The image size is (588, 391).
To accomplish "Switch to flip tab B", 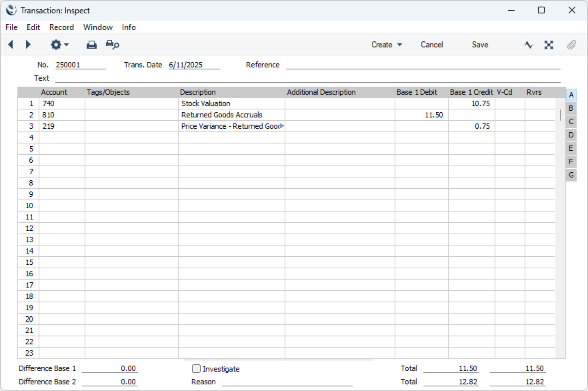I will pos(571,108).
